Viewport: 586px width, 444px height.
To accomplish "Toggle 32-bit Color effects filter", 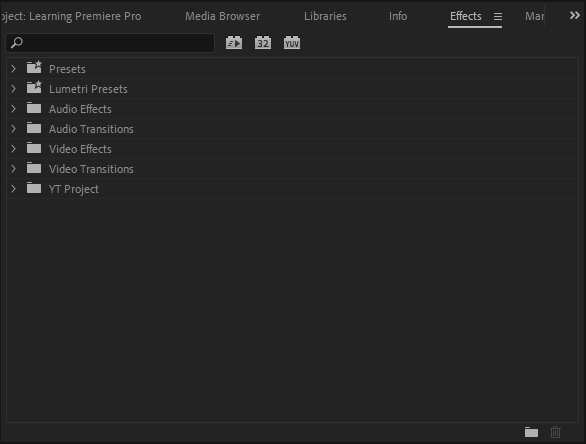I will [263, 43].
